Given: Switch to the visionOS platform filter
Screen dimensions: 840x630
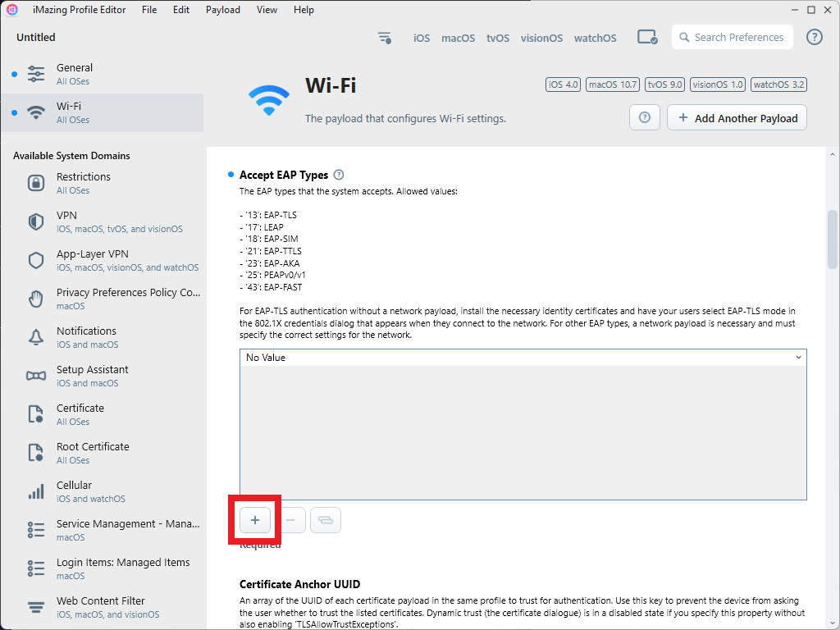Looking at the screenshot, I should [541, 38].
